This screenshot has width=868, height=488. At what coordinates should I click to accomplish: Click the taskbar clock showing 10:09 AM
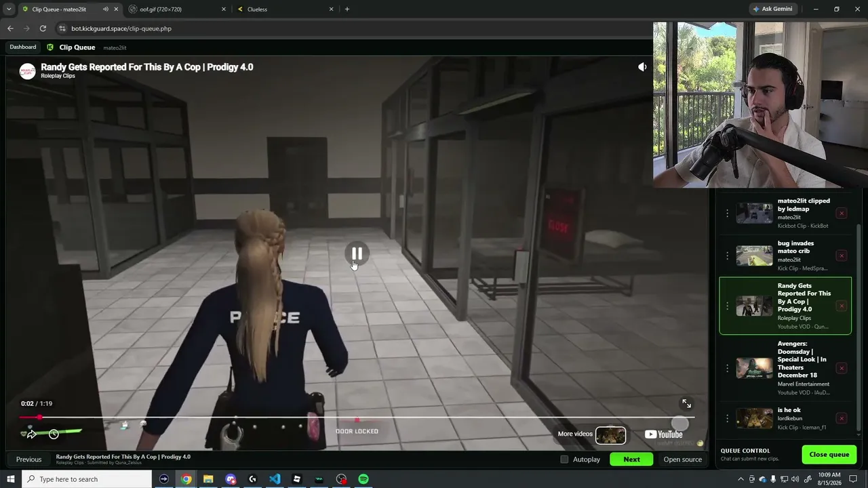click(x=829, y=479)
